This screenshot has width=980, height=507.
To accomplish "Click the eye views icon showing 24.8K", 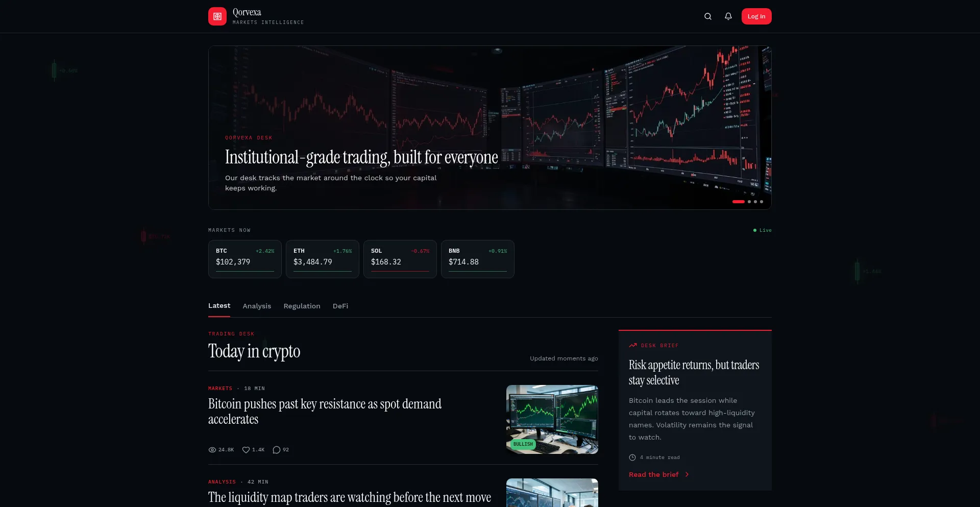I will [212, 450].
